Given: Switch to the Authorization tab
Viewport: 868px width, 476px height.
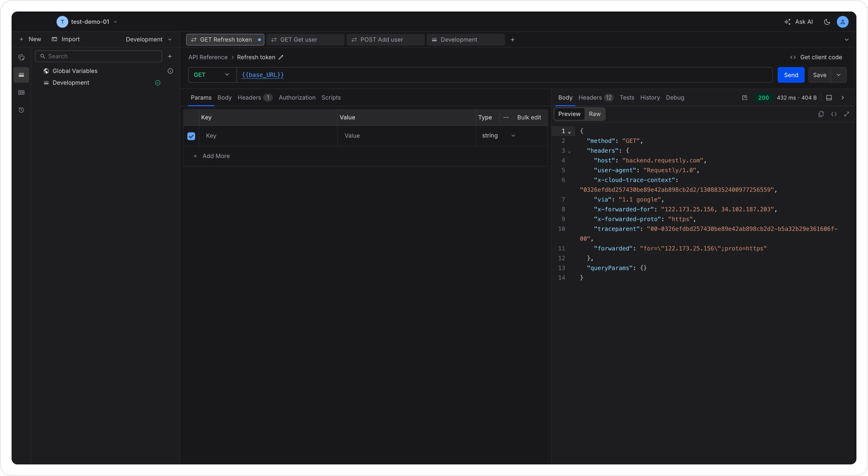Looking at the screenshot, I should click(297, 98).
